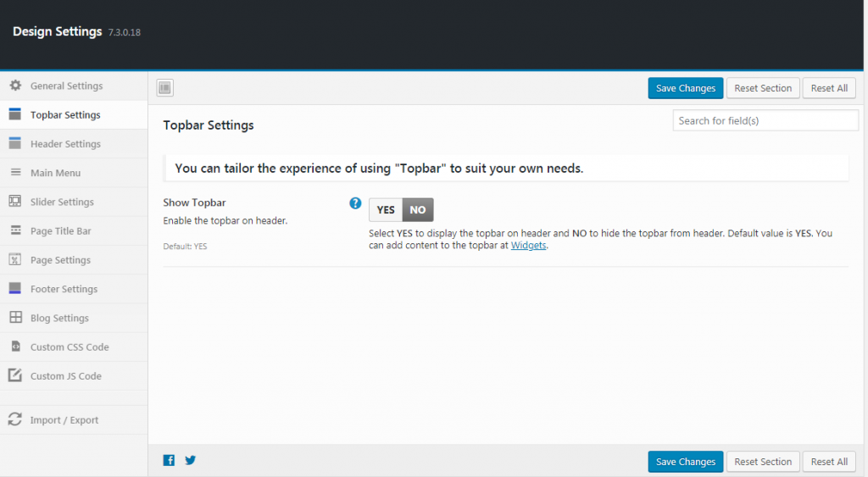
Task: Click the blue help question mark icon
Action: [x=355, y=203]
